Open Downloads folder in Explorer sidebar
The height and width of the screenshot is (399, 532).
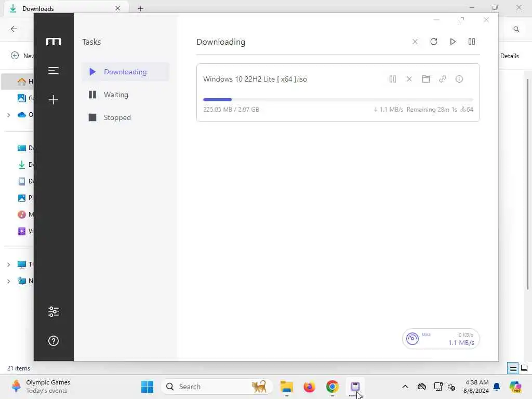(25, 165)
